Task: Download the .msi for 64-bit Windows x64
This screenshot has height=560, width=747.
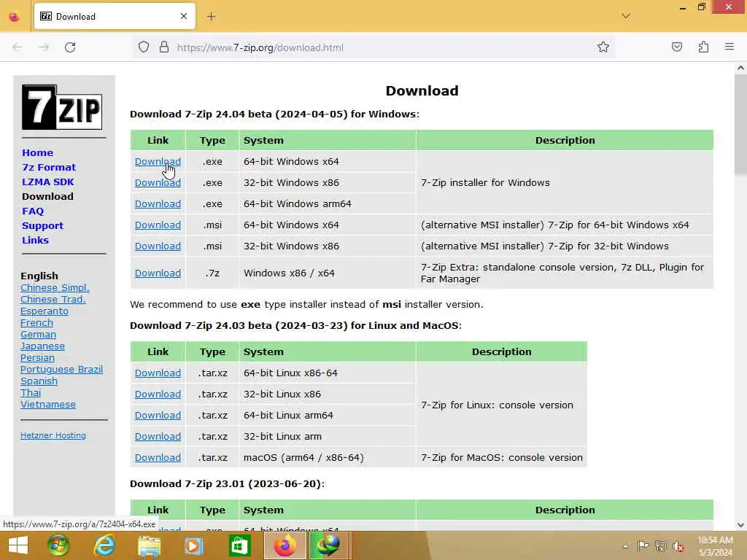Action: (158, 225)
